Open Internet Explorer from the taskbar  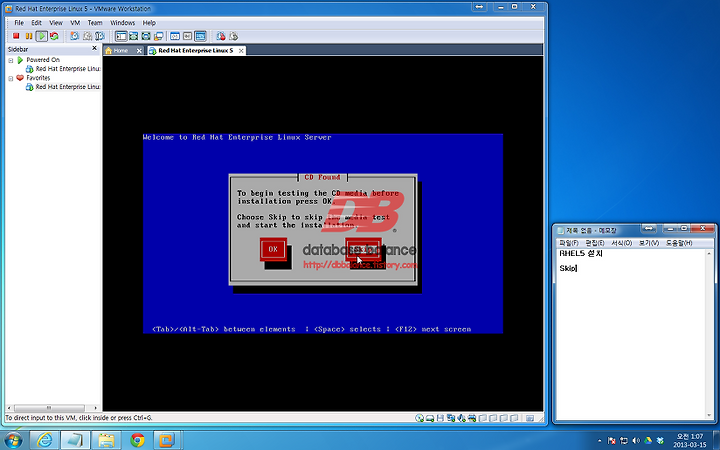click(x=45, y=440)
